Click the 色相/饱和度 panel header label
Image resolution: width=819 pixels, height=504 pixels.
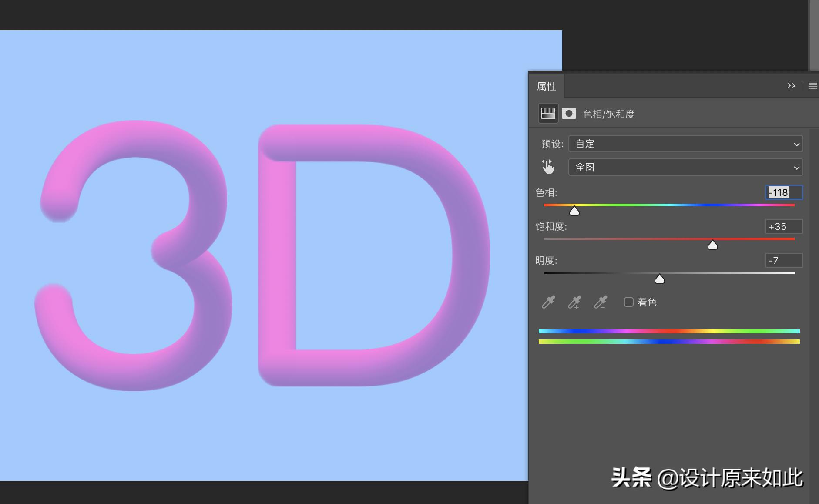click(x=609, y=114)
